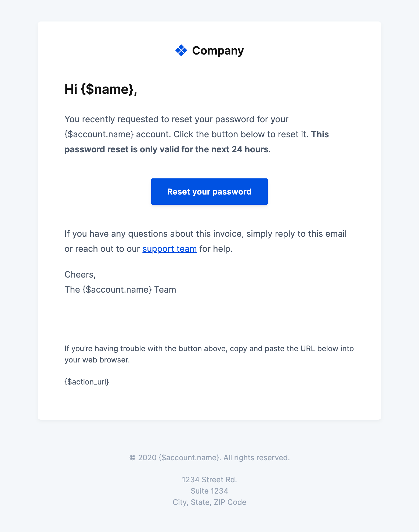Click the blue diamond Company logo icon
The width and height of the screenshot is (419, 532).
(181, 51)
